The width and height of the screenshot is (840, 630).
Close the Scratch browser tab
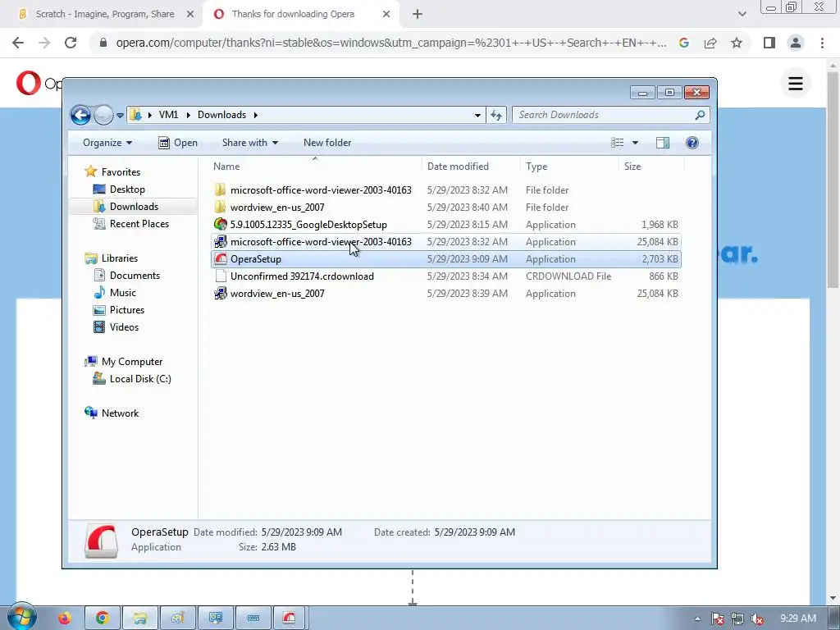190,15
